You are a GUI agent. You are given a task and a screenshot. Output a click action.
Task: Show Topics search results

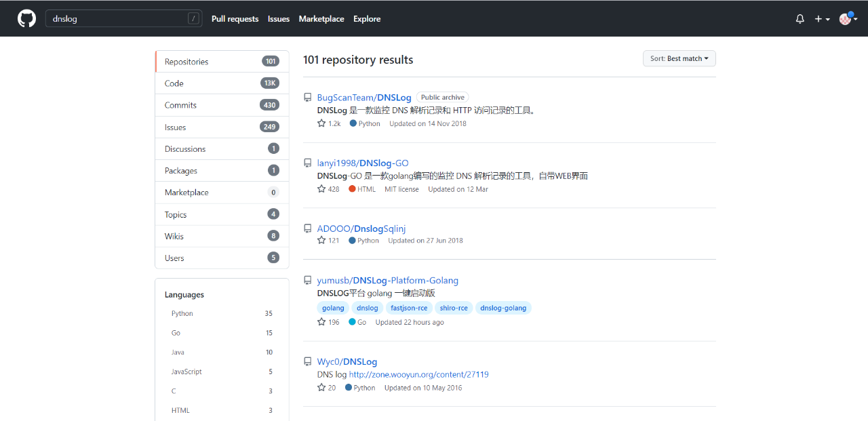point(222,214)
